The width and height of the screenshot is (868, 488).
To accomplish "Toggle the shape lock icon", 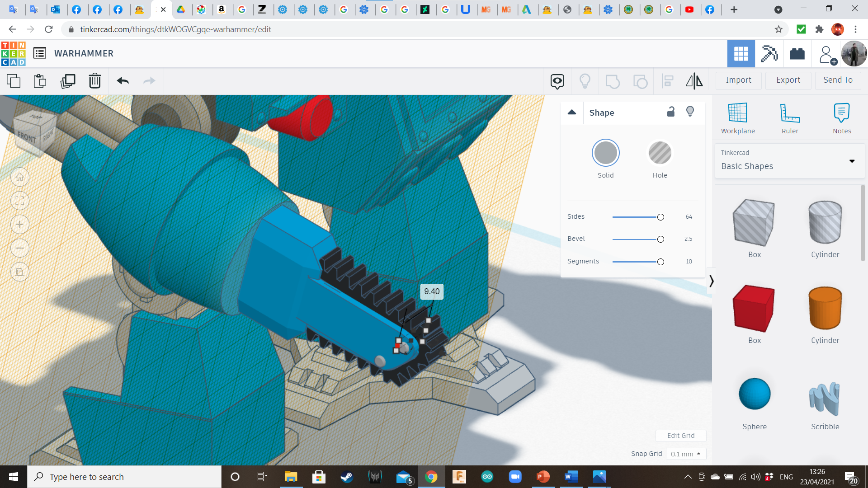I will coord(671,112).
